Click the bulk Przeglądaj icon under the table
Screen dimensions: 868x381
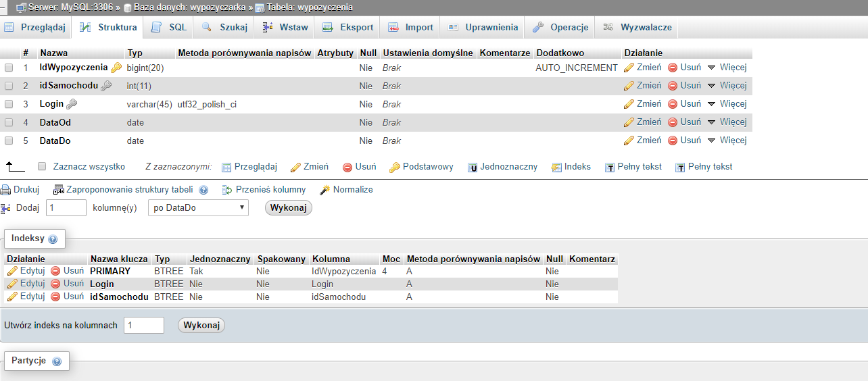[226, 168]
